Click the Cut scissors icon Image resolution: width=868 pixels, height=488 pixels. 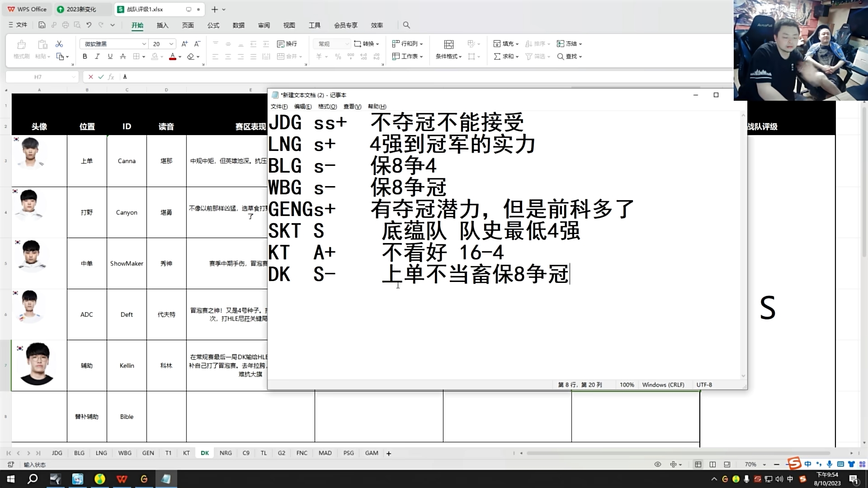[59, 44]
